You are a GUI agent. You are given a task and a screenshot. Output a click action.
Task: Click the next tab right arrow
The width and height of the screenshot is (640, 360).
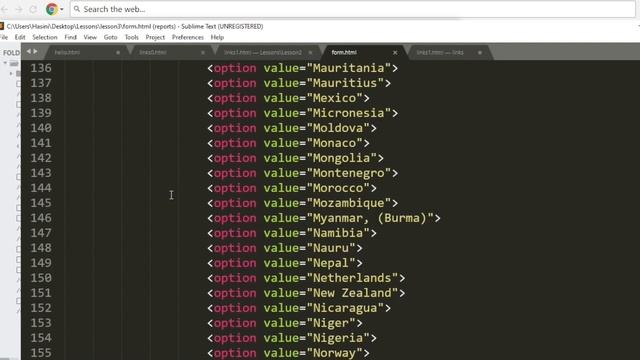(36, 51)
